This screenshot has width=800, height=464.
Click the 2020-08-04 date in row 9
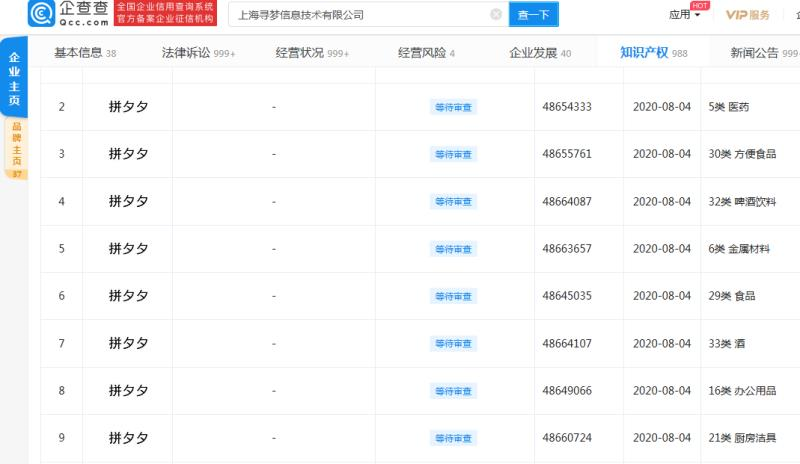click(x=662, y=437)
